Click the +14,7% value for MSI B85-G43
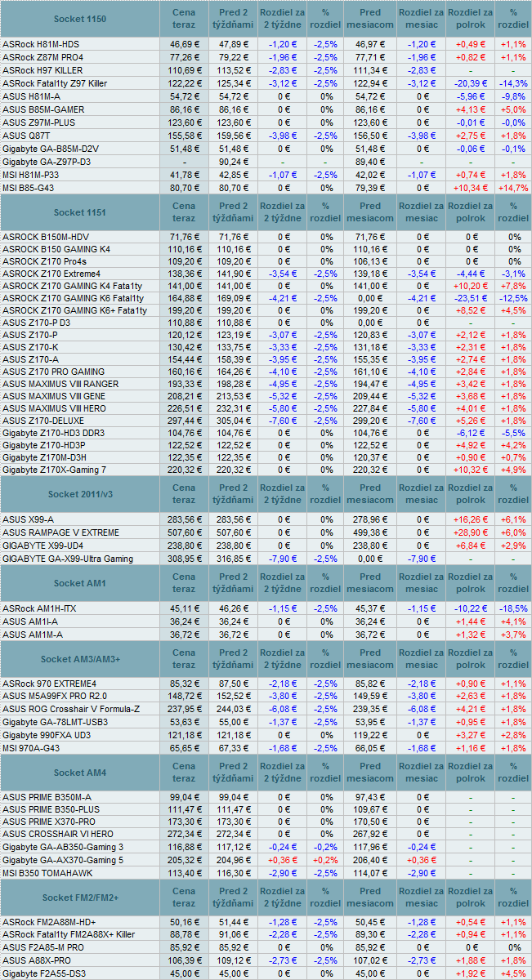 (x=513, y=188)
